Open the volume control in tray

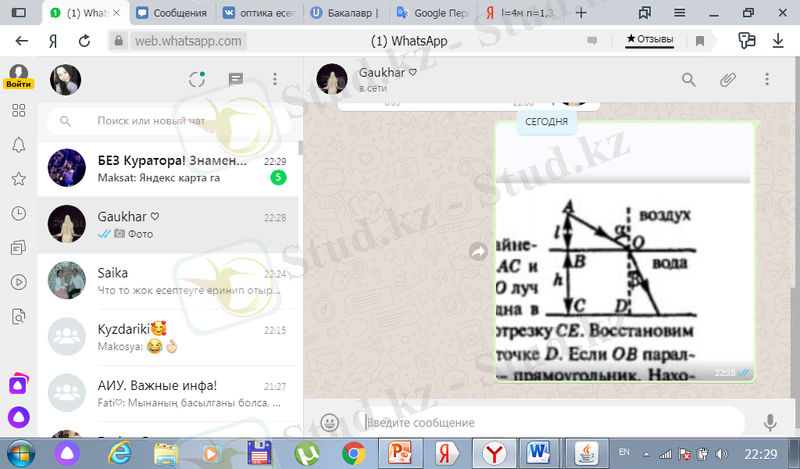click(x=721, y=454)
